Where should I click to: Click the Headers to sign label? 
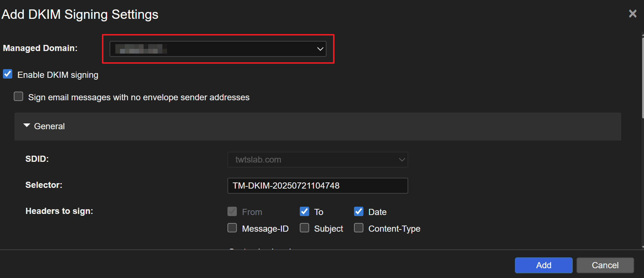point(59,211)
